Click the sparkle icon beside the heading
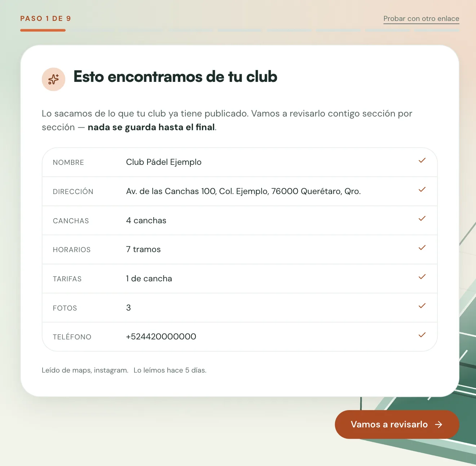The image size is (476, 466). (53, 79)
